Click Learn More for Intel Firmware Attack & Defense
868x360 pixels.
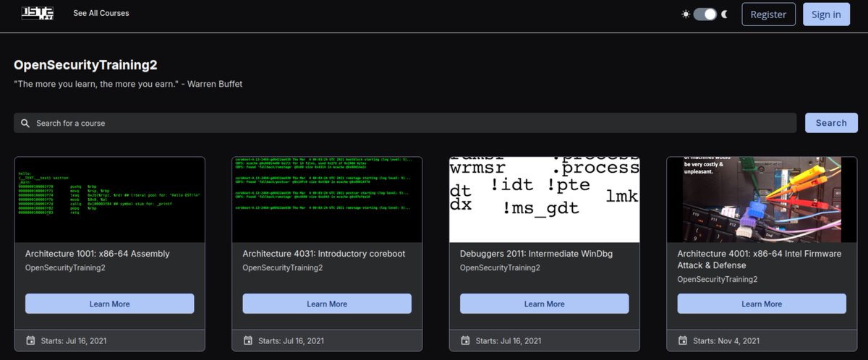[x=762, y=304]
